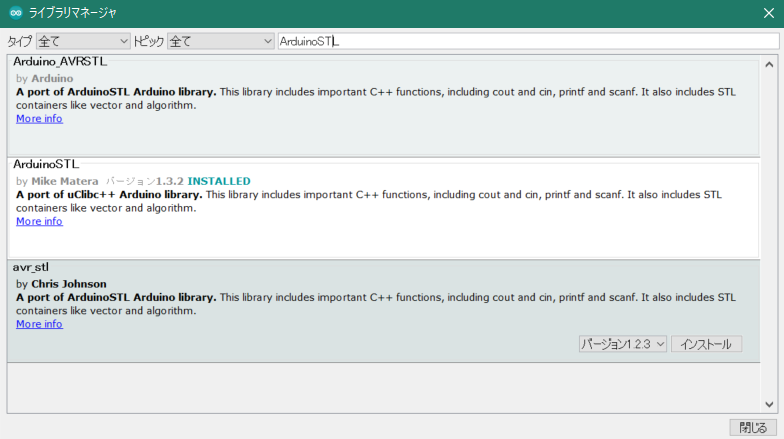Screen dimensions: 784x439
Task: Click the INSTALLED status label
Action: click(219, 181)
